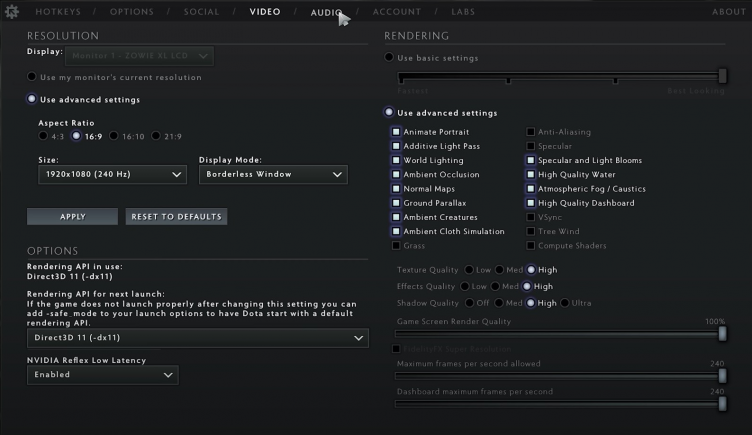Open the Labs settings tab

pyautogui.click(x=463, y=12)
